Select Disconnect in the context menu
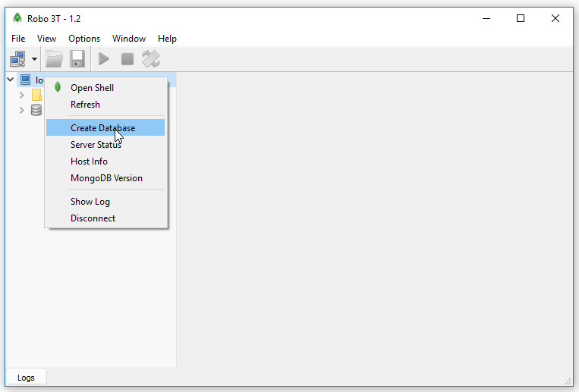This screenshot has width=579, height=392. tap(105, 218)
